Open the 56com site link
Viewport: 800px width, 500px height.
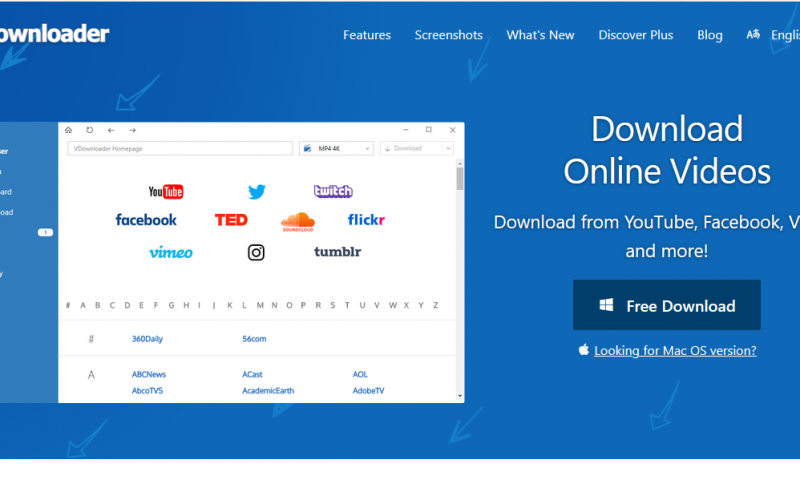[x=254, y=339]
